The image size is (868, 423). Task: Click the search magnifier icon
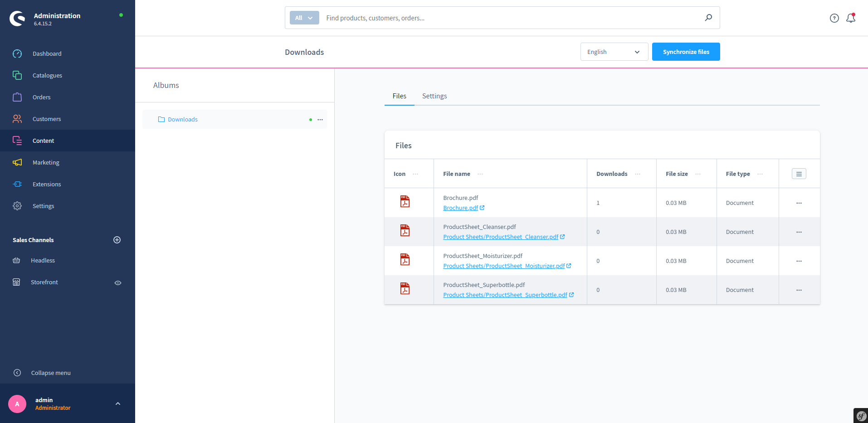pyautogui.click(x=708, y=18)
